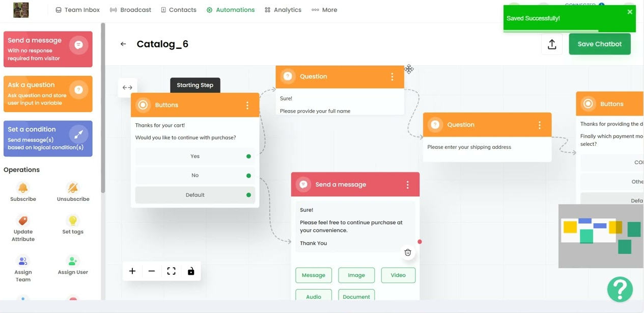644x313 pixels.
Task: Click the green connector dot beside Yes
Action: tap(248, 156)
